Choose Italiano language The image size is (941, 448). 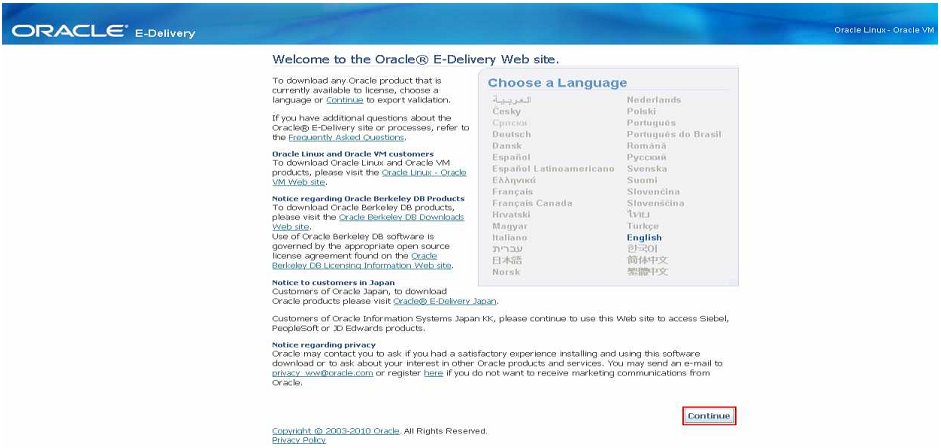(x=510, y=237)
